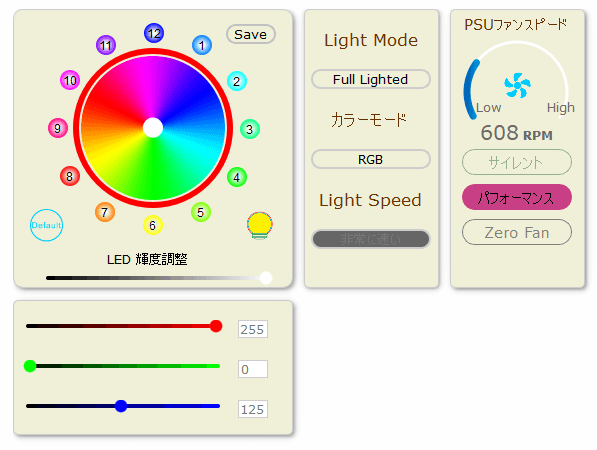
Task: Adjust the LED brightness slider handle
Action: pyautogui.click(x=266, y=278)
